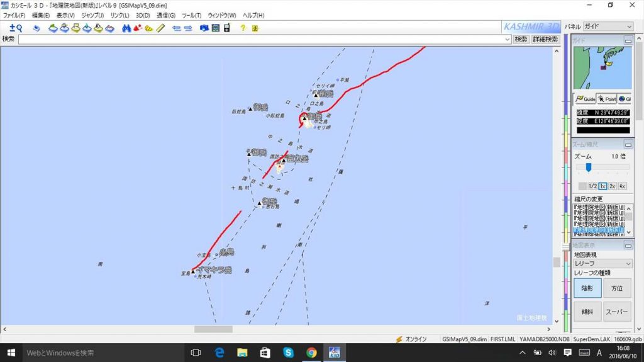
Task: Collapse the ズーム/縮尺 panel section
Action: [x=628, y=144]
